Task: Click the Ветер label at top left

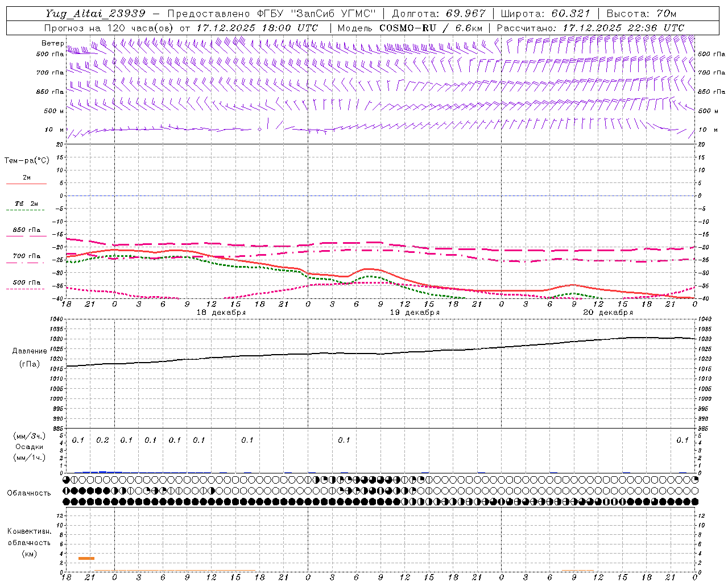Action: (x=52, y=43)
